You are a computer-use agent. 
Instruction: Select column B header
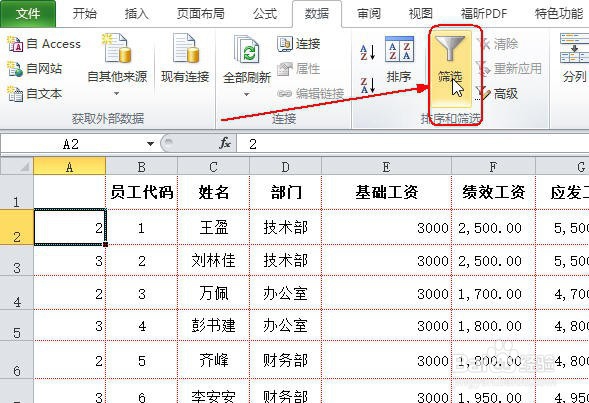tap(142, 166)
